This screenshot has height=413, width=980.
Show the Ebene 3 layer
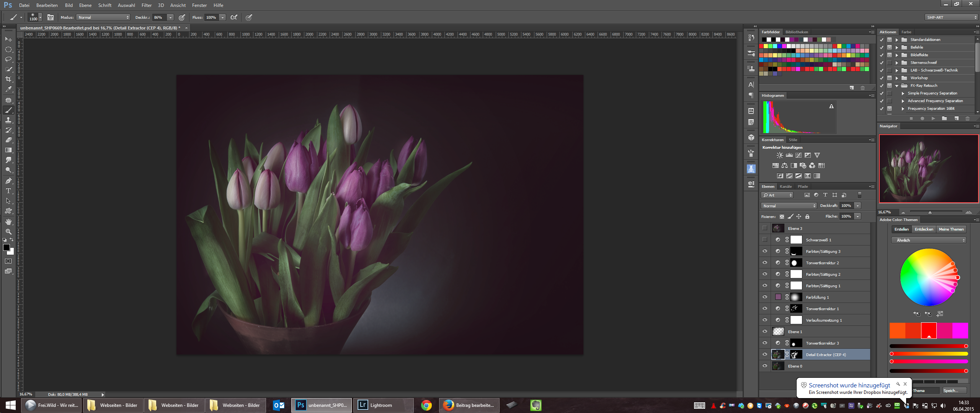click(765, 228)
